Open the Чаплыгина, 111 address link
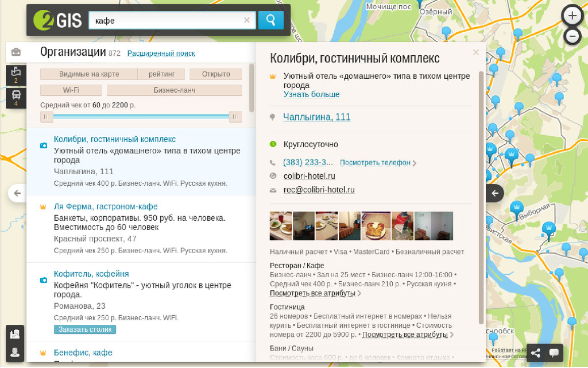Screen dimensions: 588x368 [317, 117]
